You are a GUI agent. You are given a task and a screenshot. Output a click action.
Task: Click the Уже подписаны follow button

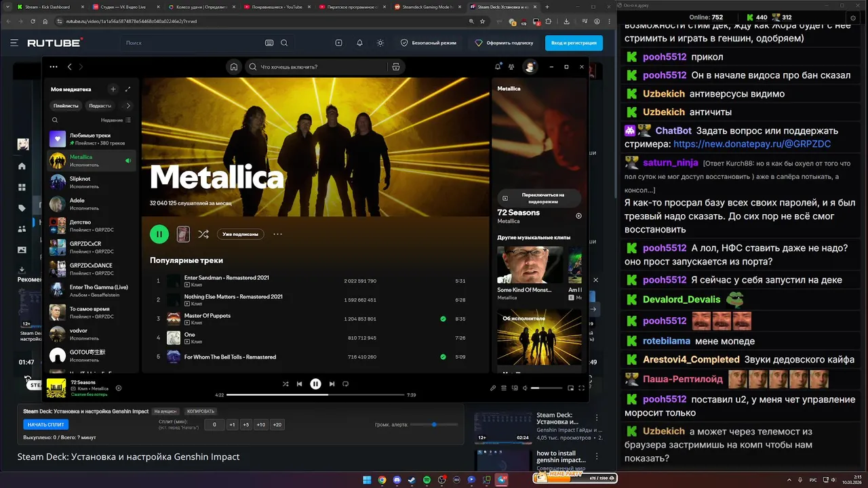click(240, 234)
